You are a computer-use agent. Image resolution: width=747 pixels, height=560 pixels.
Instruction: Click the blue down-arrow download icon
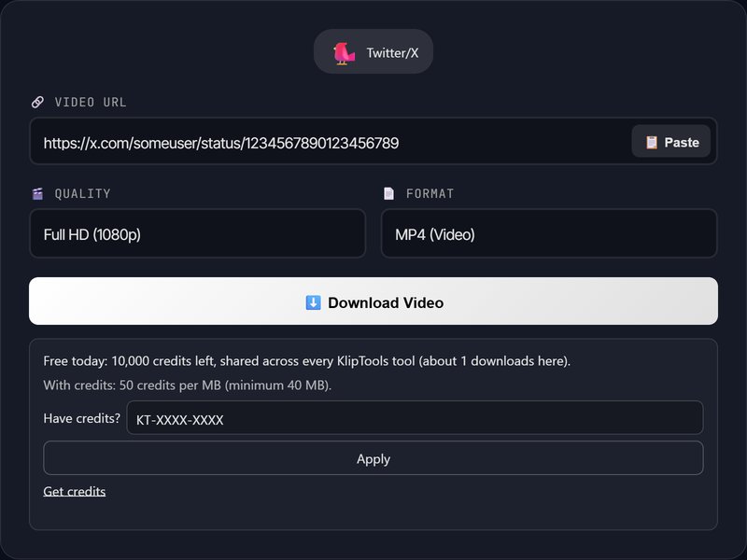tap(313, 302)
